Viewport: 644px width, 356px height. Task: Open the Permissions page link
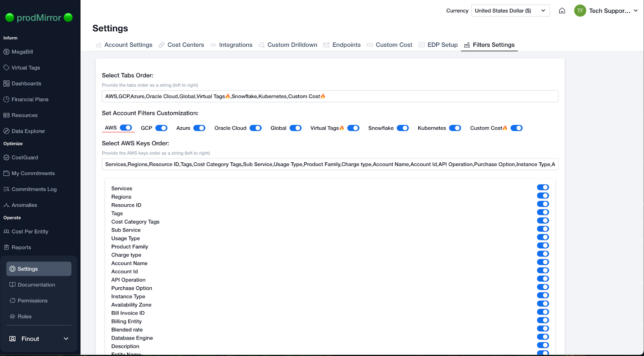coord(33,301)
